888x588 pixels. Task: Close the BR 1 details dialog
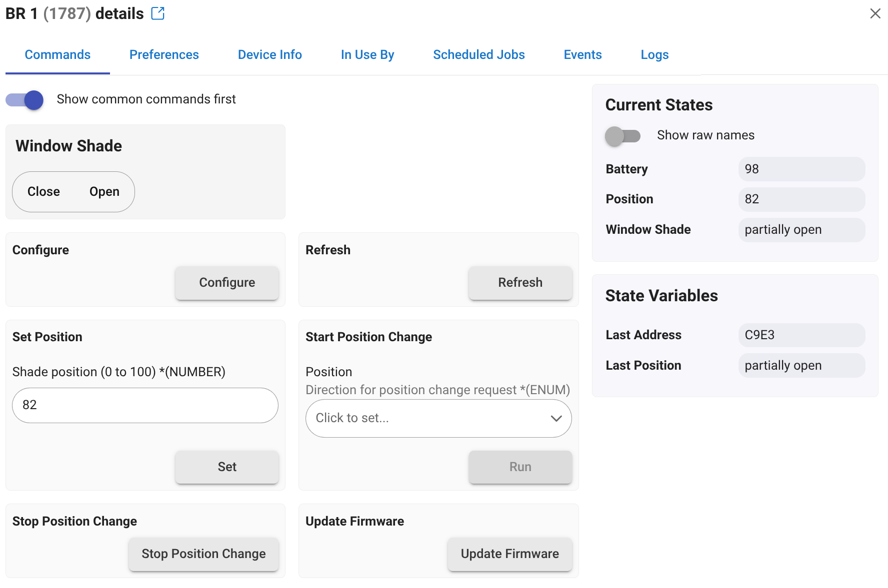[875, 13]
